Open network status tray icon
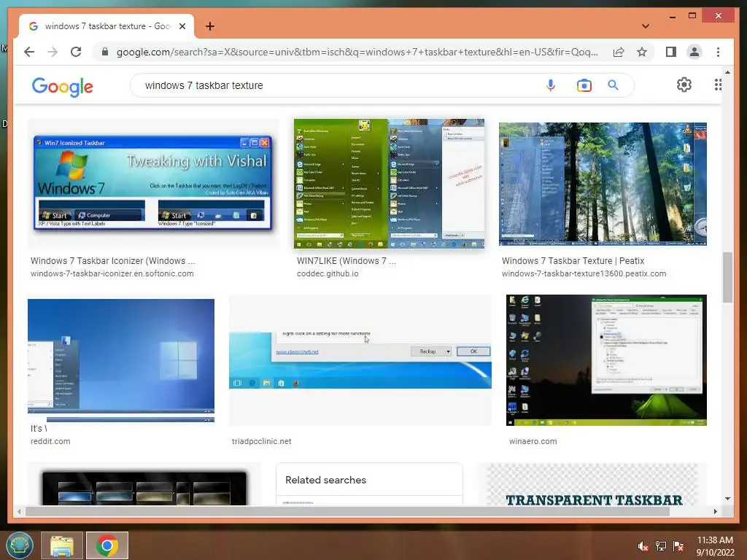Screen dimensions: 747x560 pyautogui.click(x=661, y=546)
